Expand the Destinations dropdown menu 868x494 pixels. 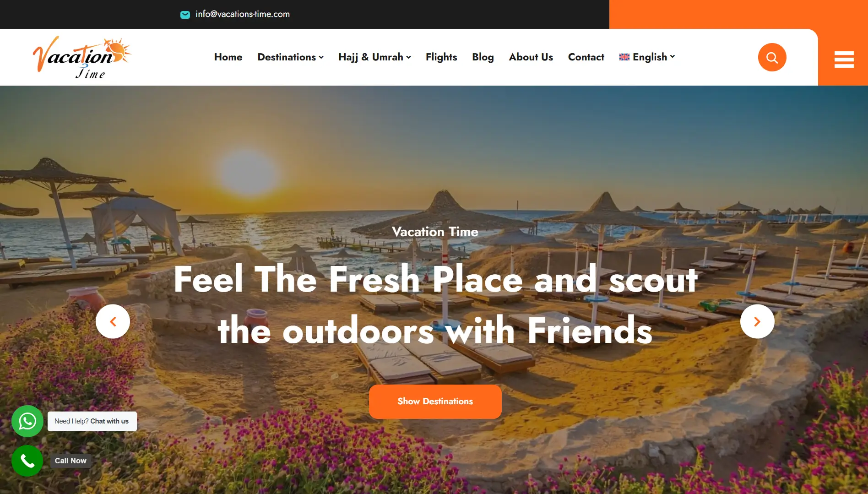[290, 57]
